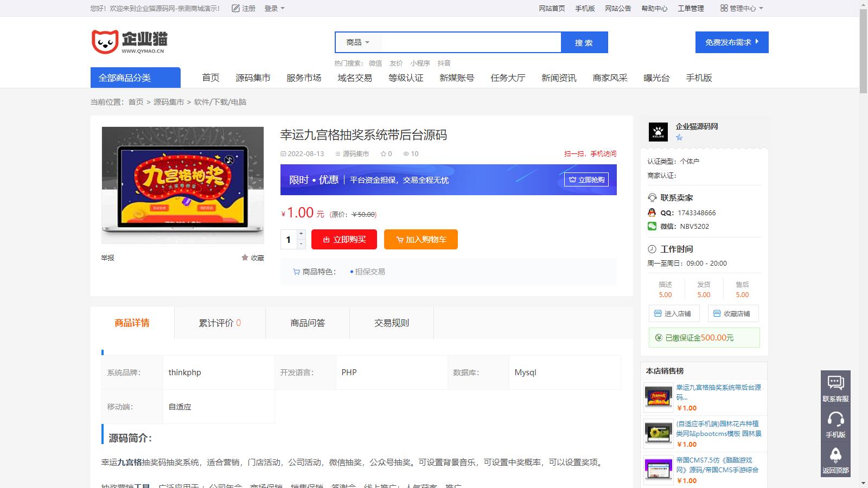The image size is (868, 488).
Task: Click into the search input field
Action: 471,42
